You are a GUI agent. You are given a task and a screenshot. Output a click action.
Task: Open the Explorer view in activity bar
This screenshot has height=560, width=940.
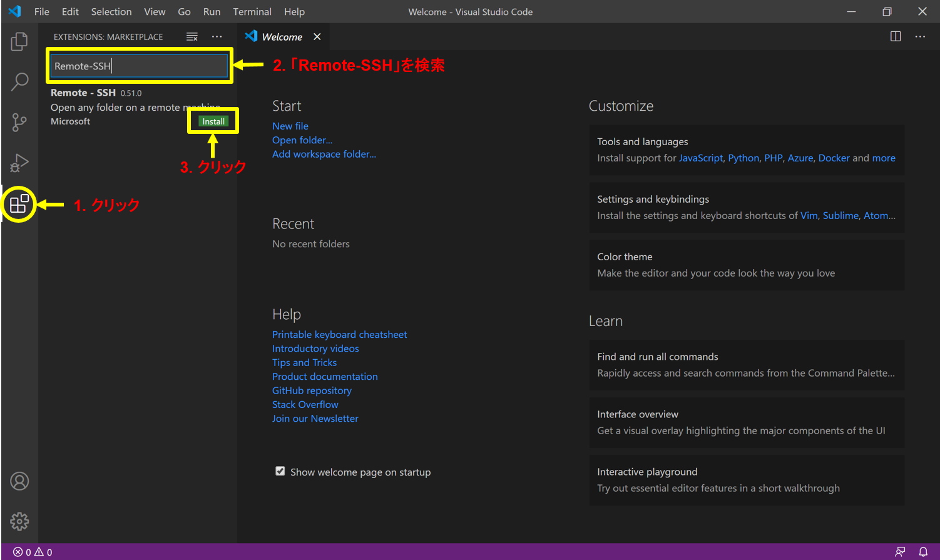pos(19,42)
